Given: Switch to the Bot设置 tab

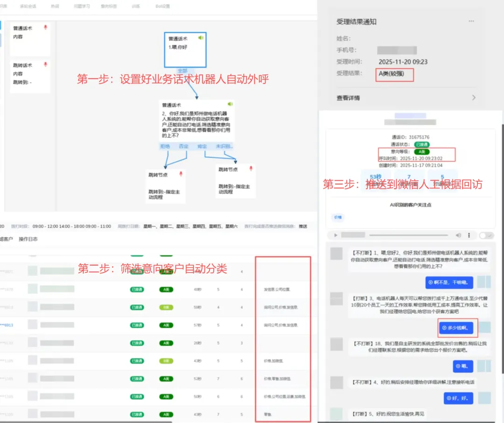Looking at the screenshot, I should coord(162,6).
